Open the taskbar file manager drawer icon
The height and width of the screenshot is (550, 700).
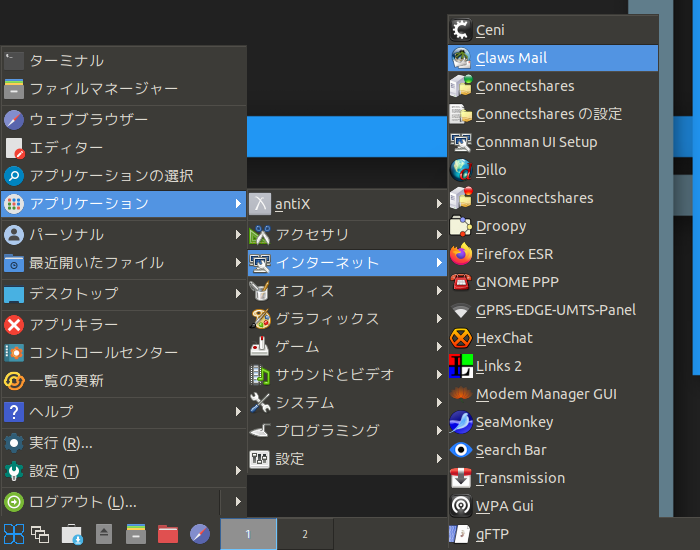(x=136, y=534)
